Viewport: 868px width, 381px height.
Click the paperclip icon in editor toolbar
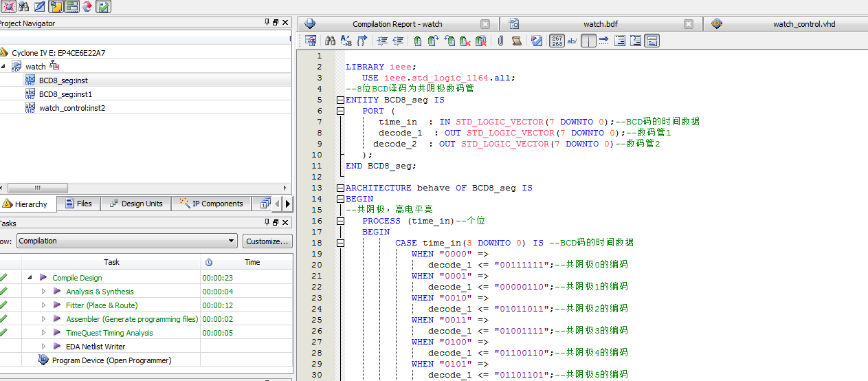point(500,41)
